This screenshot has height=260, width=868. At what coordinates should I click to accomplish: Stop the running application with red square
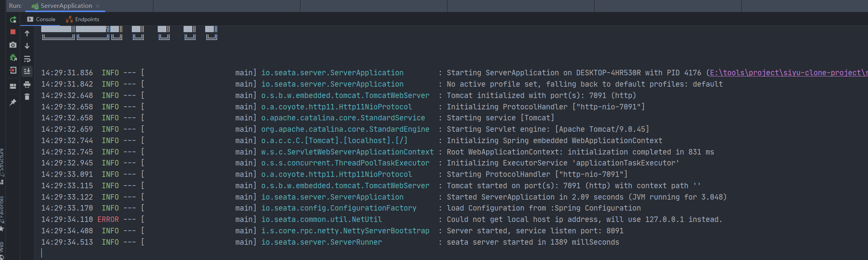pos(13,32)
